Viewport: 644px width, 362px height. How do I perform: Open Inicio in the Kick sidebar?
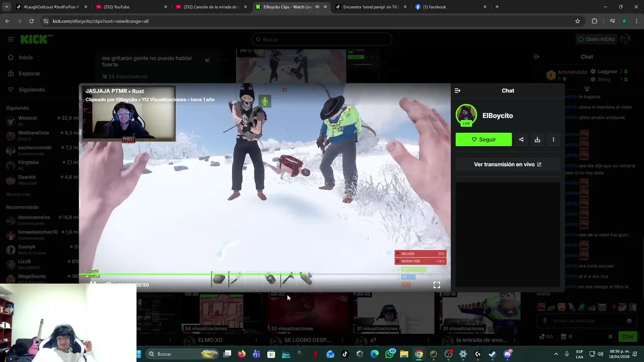click(x=20, y=57)
